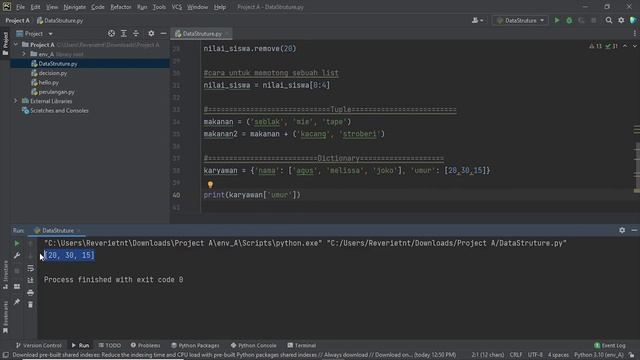Image resolution: width=640 pixels, height=360 pixels.
Task: Start debugging with the green bug icon
Action: coord(569,20)
